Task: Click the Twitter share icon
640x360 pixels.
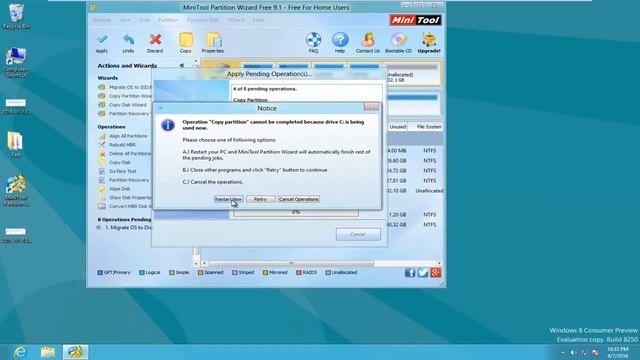Action: [423, 273]
